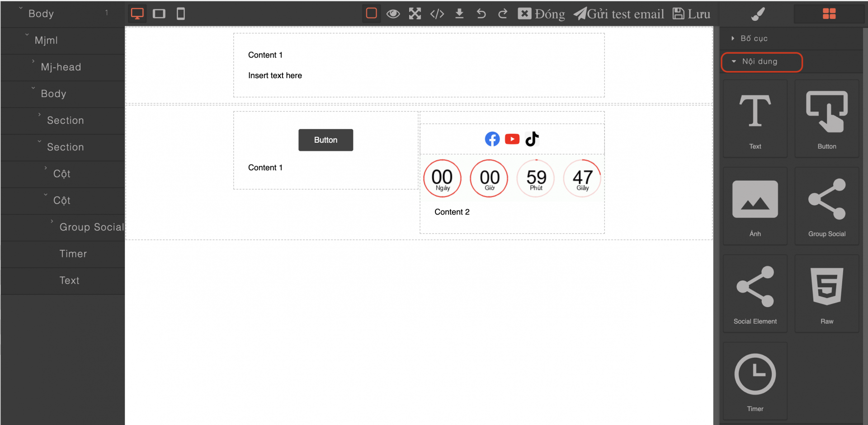Click the YouTube social icon

click(x=512, y=139)
